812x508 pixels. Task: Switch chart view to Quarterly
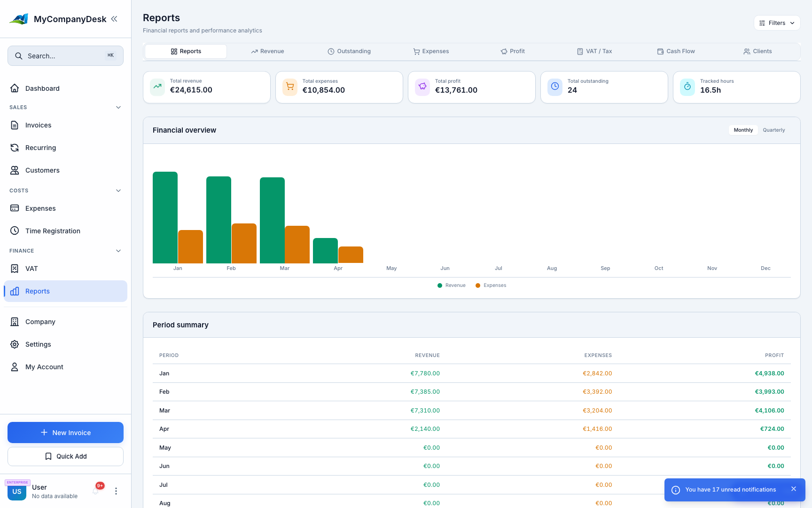[773, 130]
